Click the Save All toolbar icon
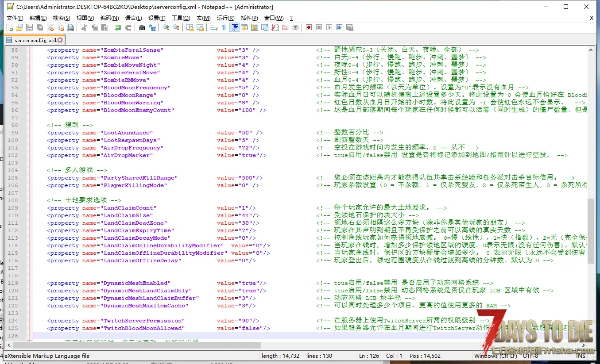The image size is (600, 364). tap(39, 27)
